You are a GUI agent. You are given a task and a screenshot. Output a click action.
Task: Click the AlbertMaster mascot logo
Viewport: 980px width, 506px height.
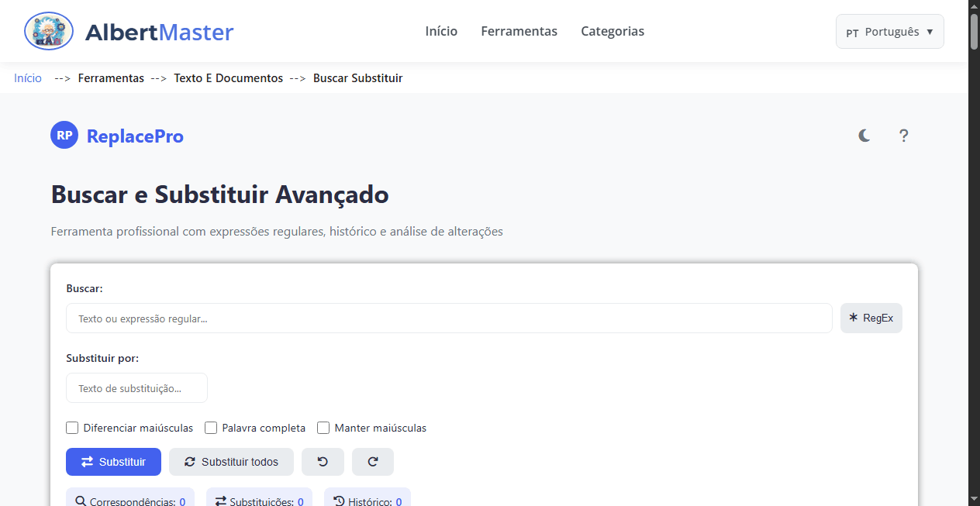48,31
